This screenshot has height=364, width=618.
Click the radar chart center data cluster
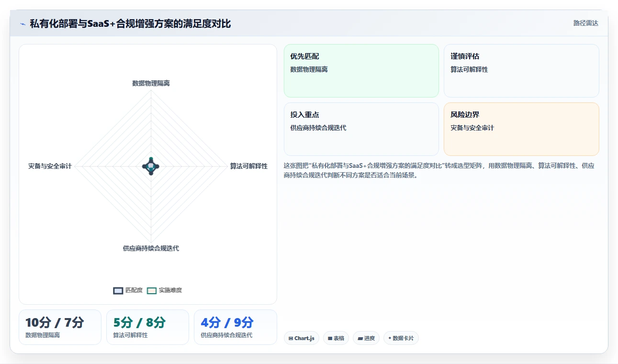pyautogui.click(x=151, y=166)
